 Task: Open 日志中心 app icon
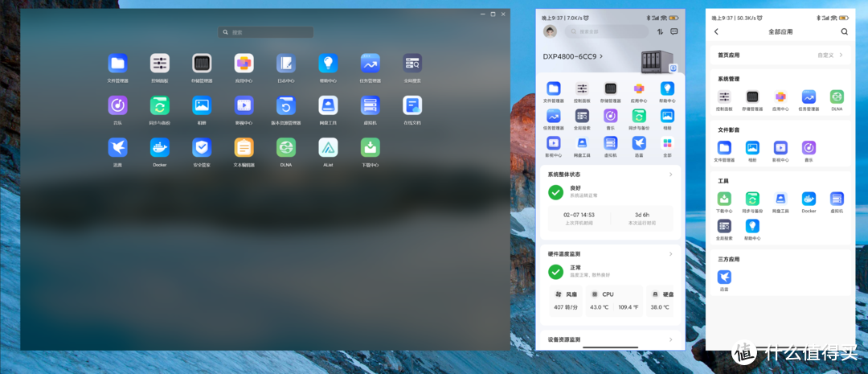tap(285, 64)
